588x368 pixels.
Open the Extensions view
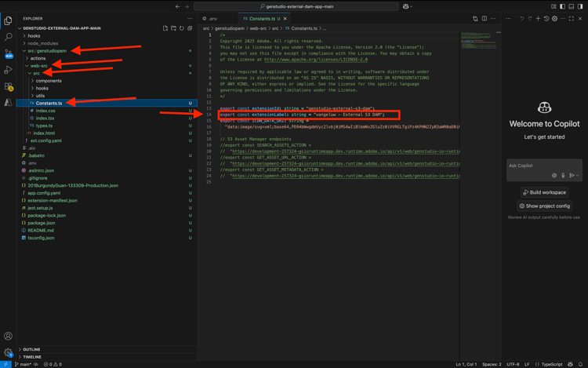[x=9, y=86]
